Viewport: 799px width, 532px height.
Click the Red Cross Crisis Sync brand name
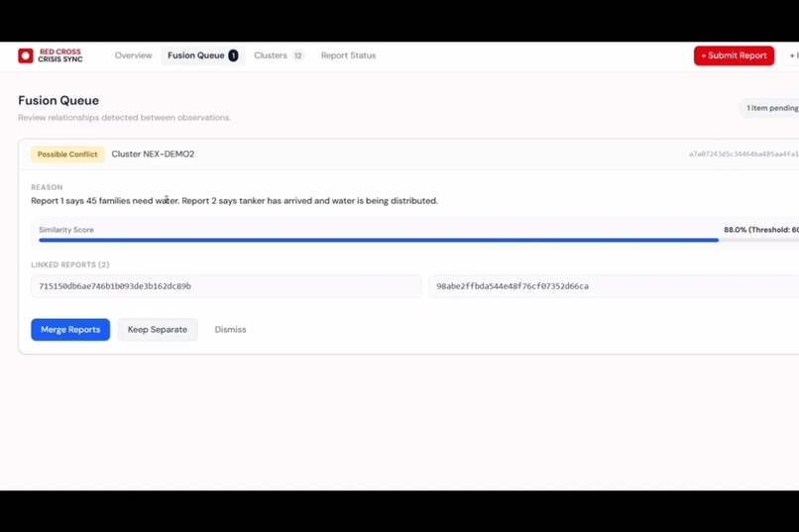click(x=60, y=55)
